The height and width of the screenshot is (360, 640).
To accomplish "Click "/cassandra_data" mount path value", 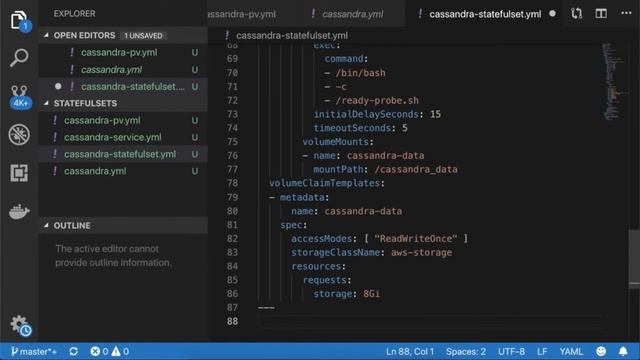I will click(416, 169).
